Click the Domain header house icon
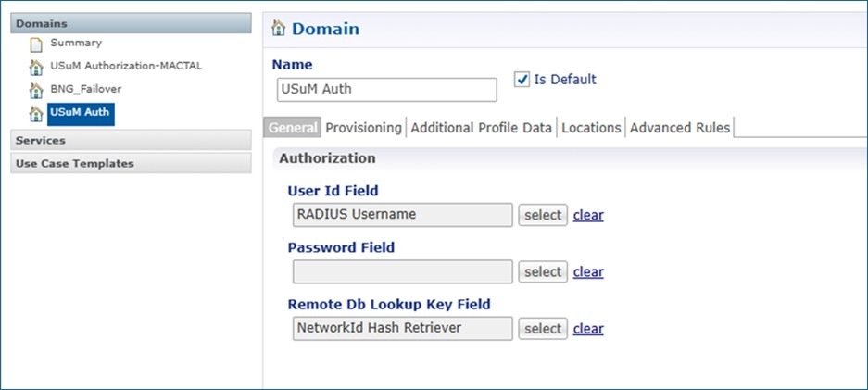 (278, 29)
